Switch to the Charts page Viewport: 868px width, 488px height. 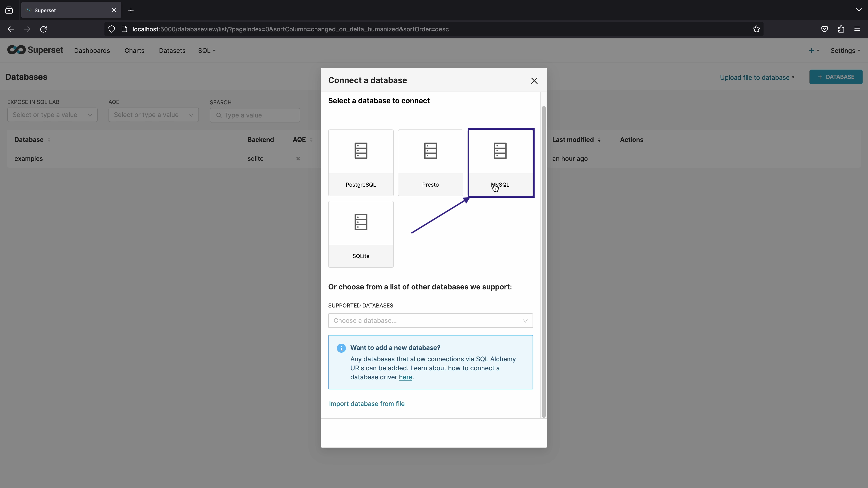coord(134,51)
